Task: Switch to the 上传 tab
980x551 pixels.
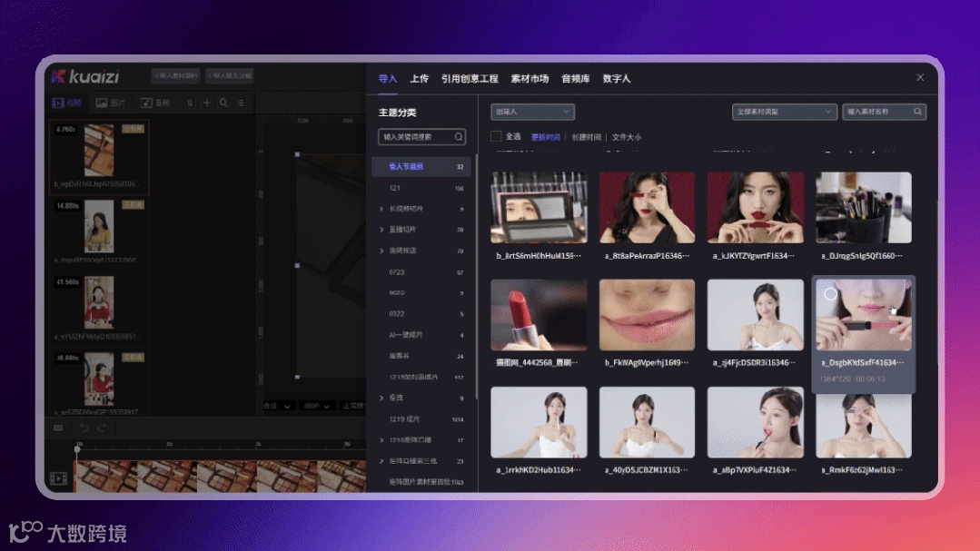Action: tap(420, 79)
